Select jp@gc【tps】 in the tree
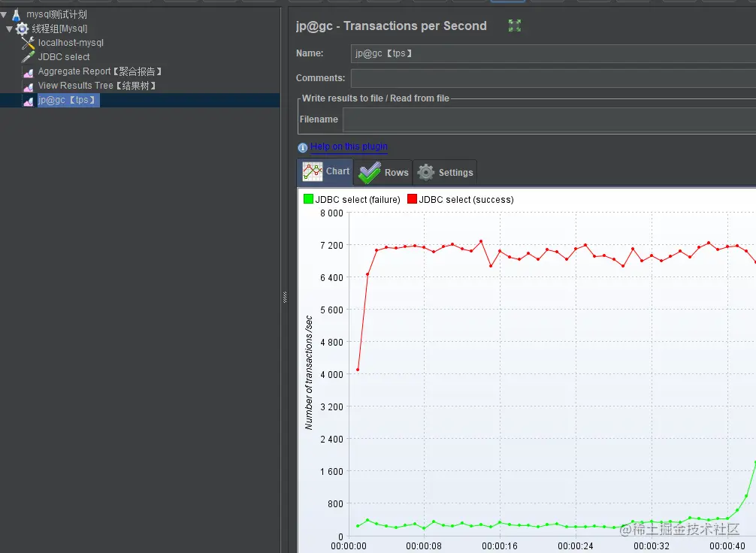The image size is (756, 553). point(67,100)
